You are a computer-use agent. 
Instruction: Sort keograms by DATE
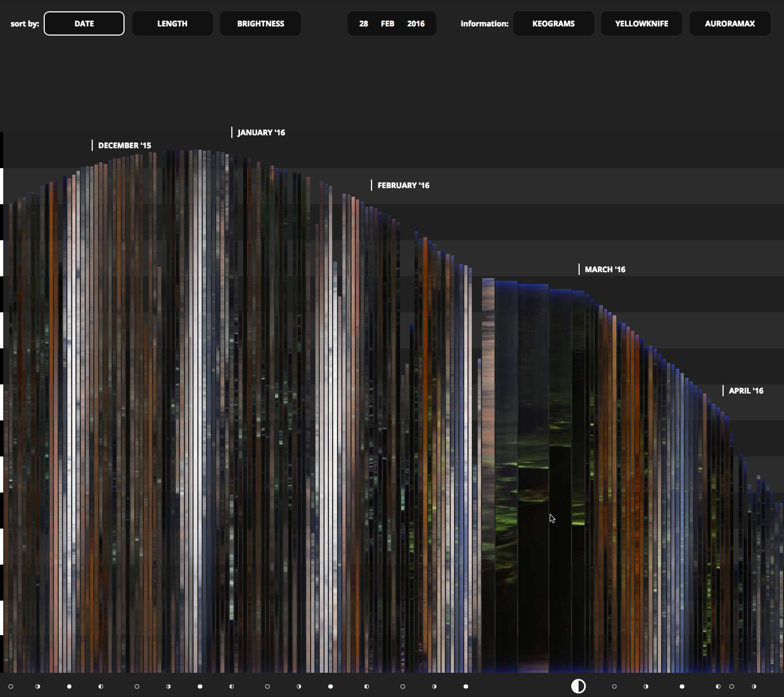click(84, 24)
